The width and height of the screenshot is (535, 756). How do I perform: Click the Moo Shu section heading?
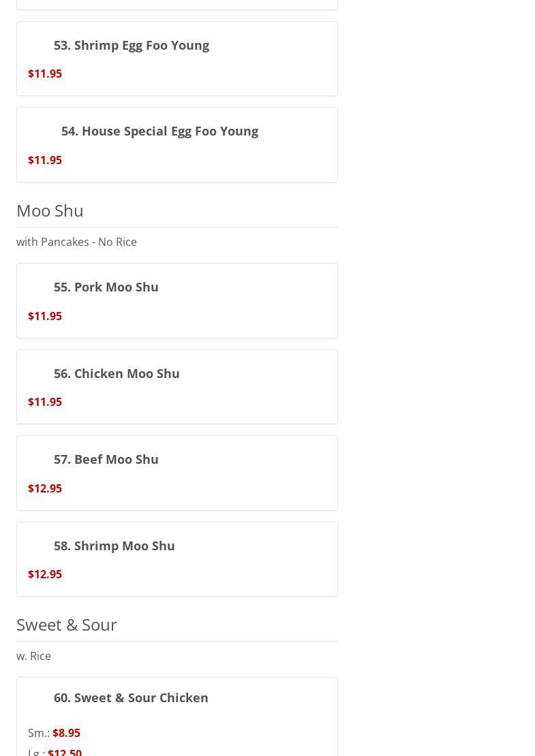(50, 210)
